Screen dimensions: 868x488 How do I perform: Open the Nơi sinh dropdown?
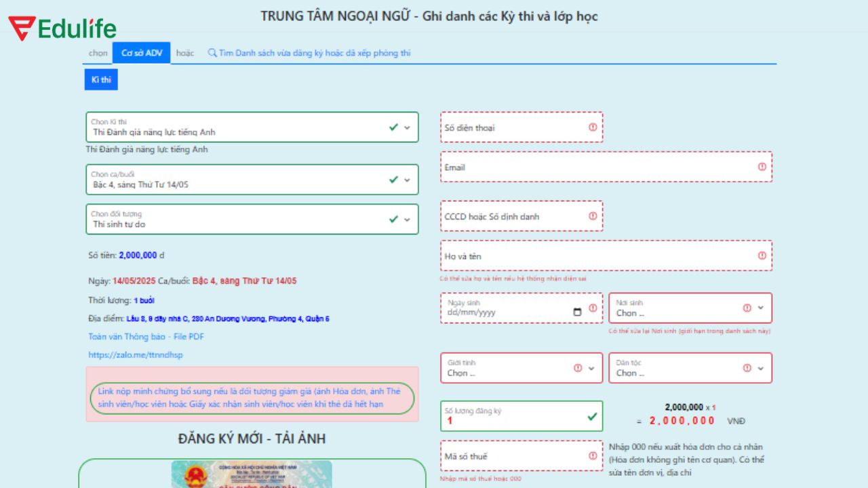[x=761, y=308]
